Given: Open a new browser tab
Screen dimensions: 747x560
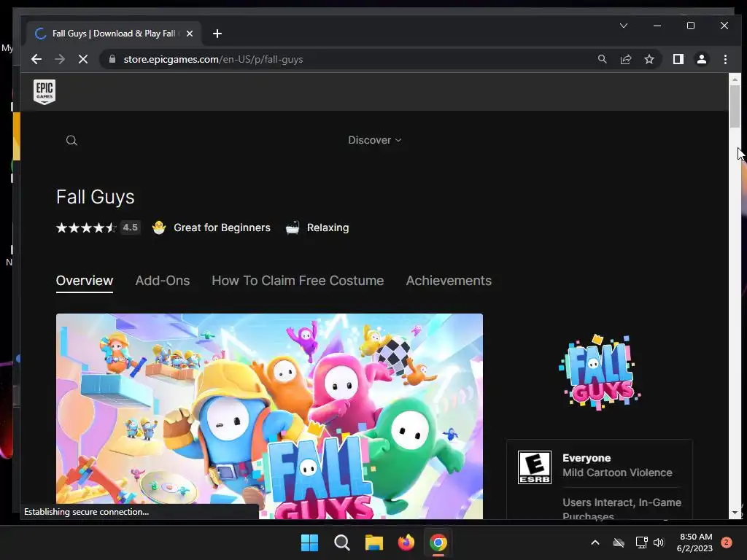Looking at the screenshot, I should coord(217,34).
